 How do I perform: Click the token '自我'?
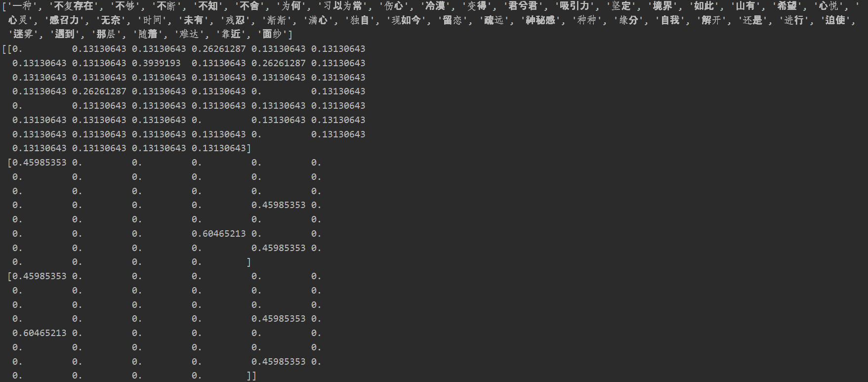(670, 20)
